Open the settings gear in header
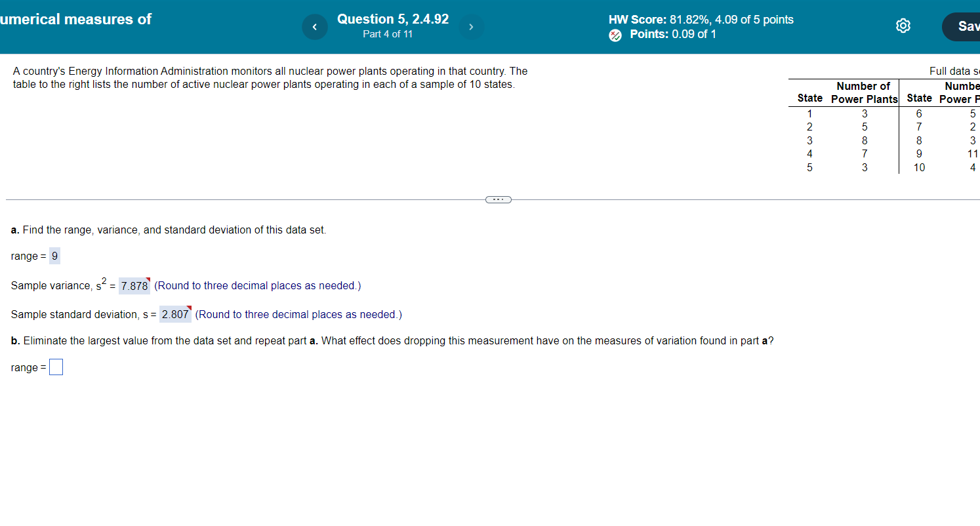This screenshot has width=980, height=526. pos(903,26)
